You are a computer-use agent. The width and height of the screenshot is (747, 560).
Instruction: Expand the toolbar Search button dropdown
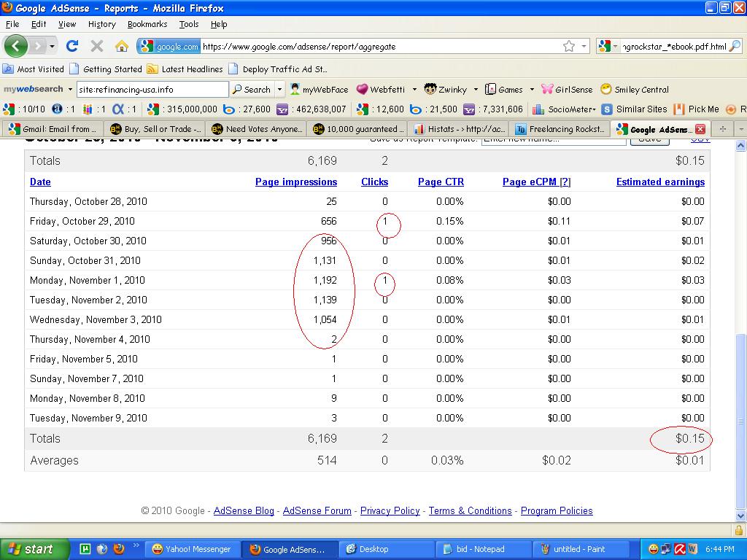pyautogui.click(x=279, y=89)
